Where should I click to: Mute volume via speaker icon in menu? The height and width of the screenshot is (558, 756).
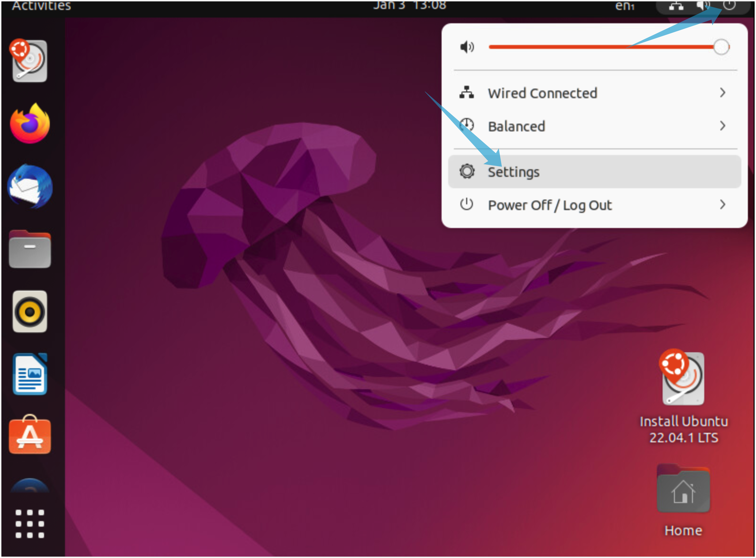tap(467, 47)
